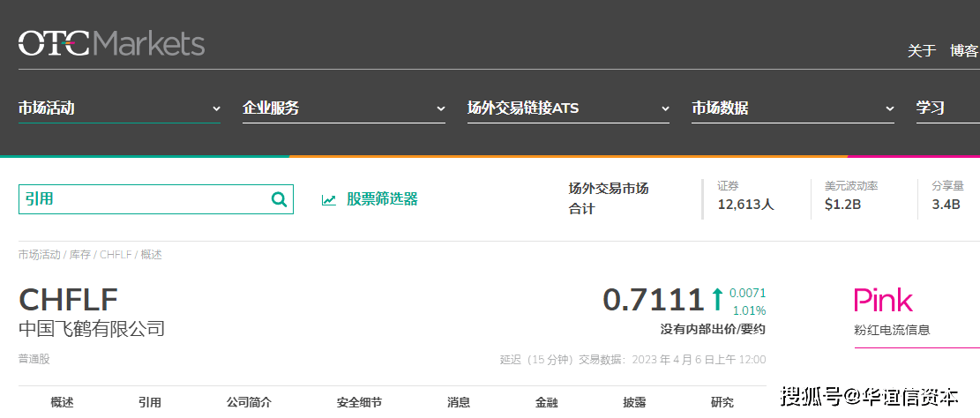Screen dimensions: 980x418
Task: Expand the 企业服务 dropdown menu
Action: click(x=343, y=108)
